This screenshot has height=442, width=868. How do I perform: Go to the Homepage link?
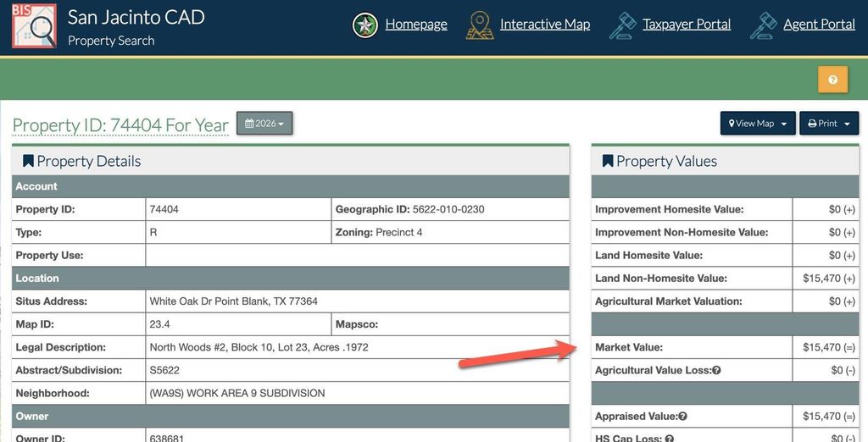pos(416,25)
